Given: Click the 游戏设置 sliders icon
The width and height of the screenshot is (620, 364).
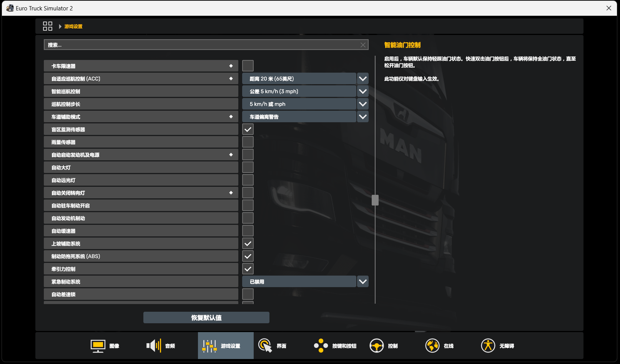Looking at the screenshot, I should tap(209, 346).
